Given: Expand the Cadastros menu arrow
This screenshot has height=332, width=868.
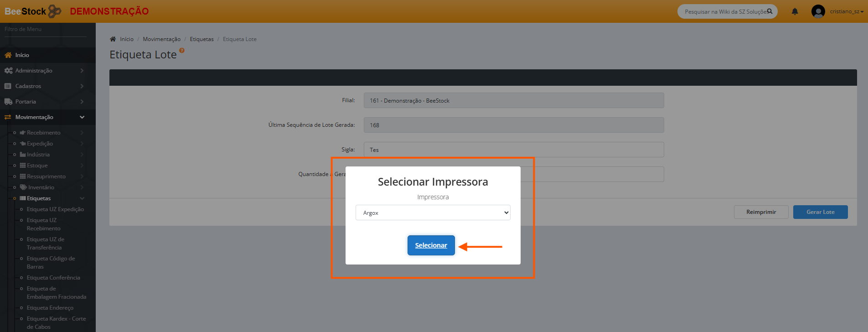Looking at the screenshot, I should click(82, 86).
